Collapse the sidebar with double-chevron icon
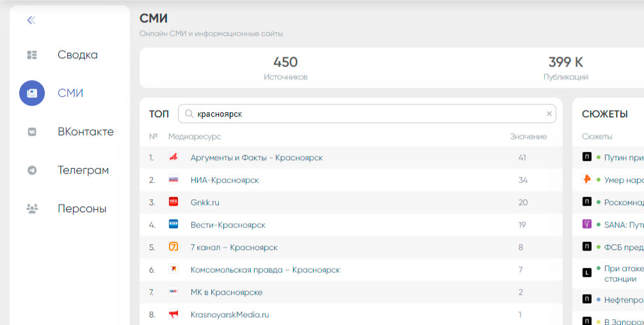This screenshot has height=325, width=644. point(31,21)
